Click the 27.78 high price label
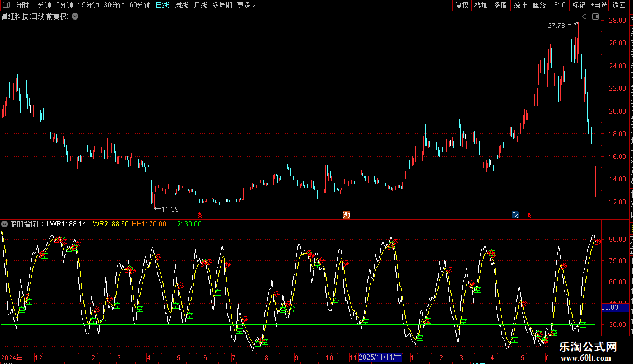Viewport: 633px width, 364px height. click(556, 26)
